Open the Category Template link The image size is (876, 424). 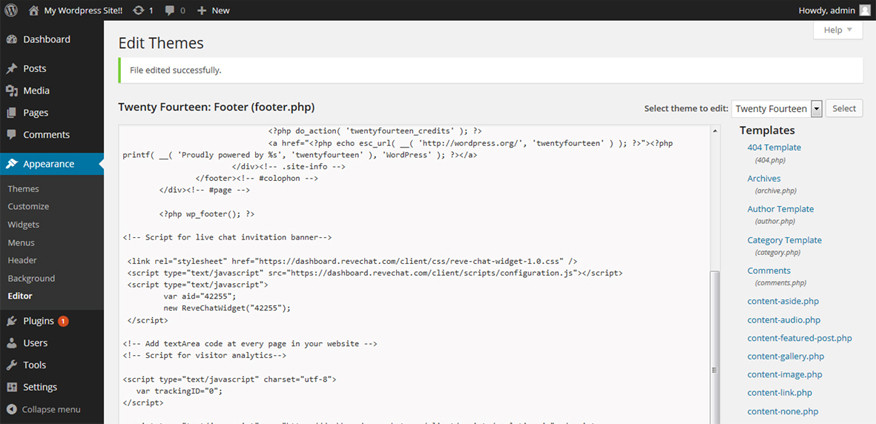pyautogui.click(x=784, y=240)
